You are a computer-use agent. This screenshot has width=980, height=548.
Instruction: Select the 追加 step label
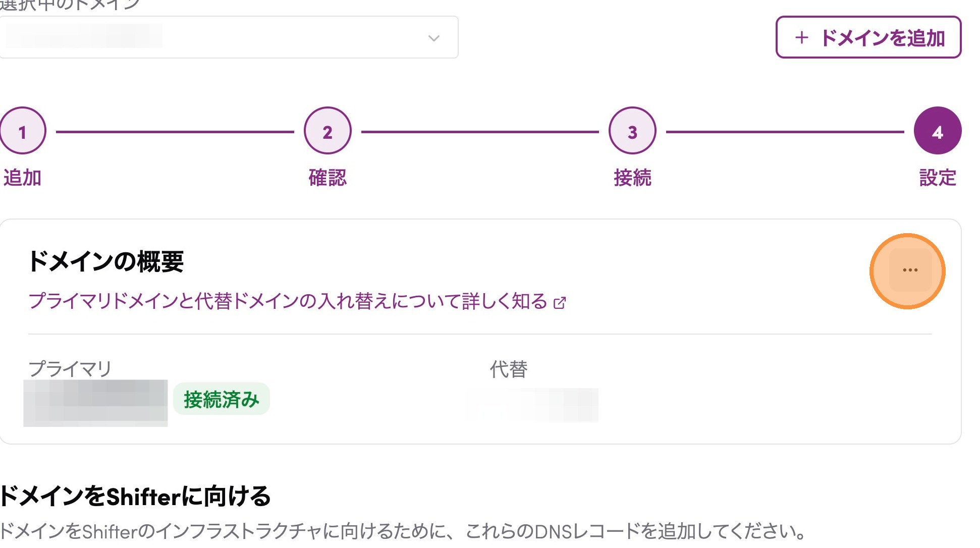coord(22,178)
